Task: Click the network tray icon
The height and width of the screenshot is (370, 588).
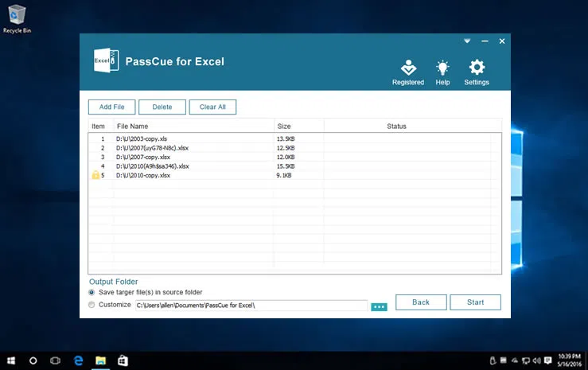Action: 526,360
